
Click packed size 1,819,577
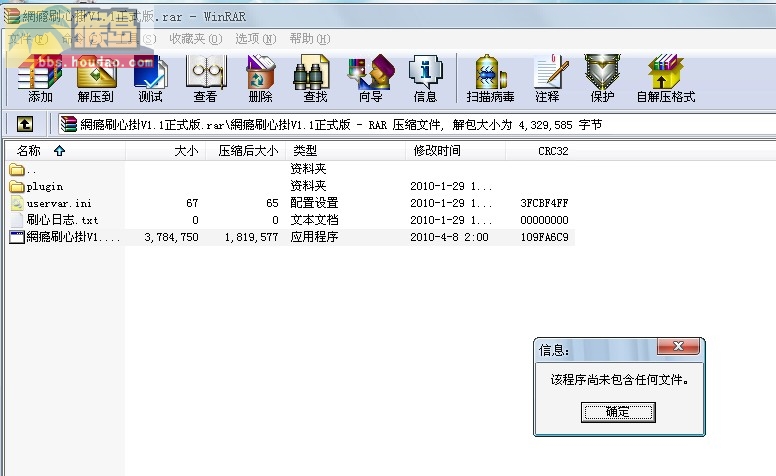251,238
